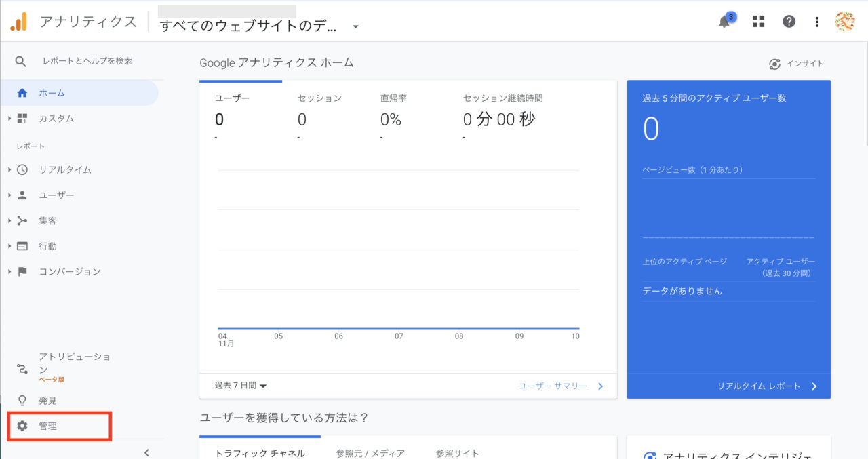Click the アトリビューション path icon
The height and width of the screenshot is (459, 868).
(22, 369)
